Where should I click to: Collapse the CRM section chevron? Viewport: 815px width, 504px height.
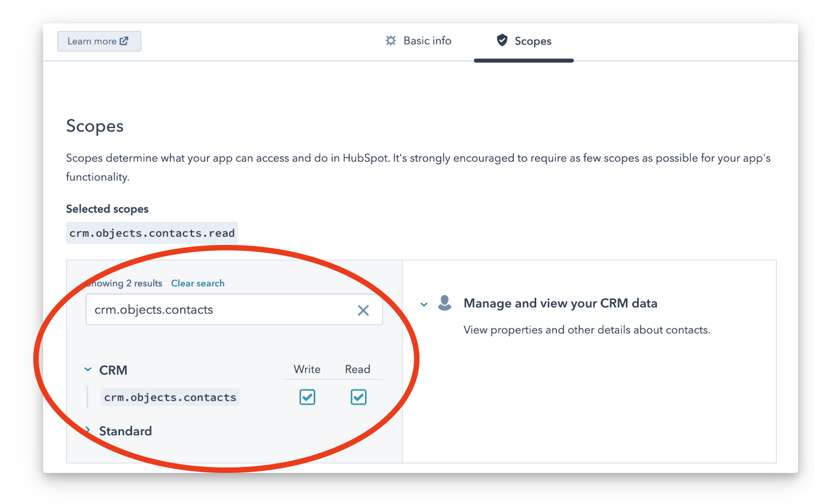pos(88,370)
